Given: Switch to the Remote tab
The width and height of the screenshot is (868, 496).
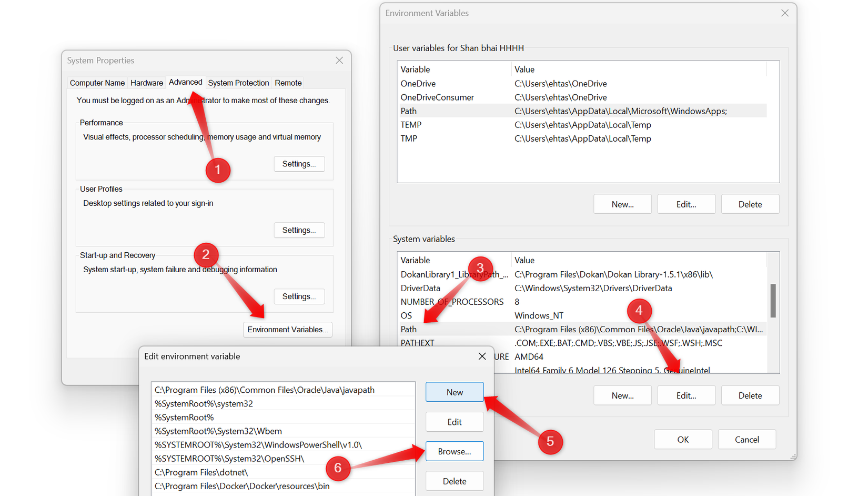Looking at the screenshot, I should 288,83.
